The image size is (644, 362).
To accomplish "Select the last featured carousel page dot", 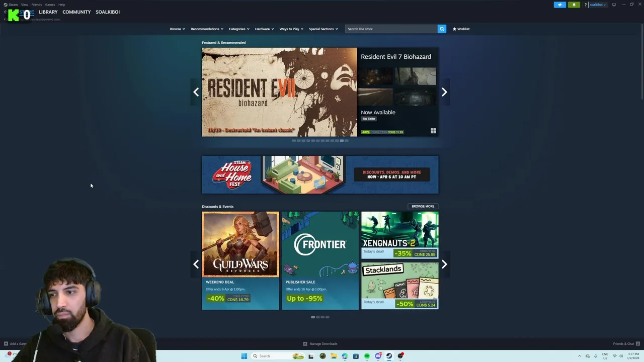I will 346,141.
